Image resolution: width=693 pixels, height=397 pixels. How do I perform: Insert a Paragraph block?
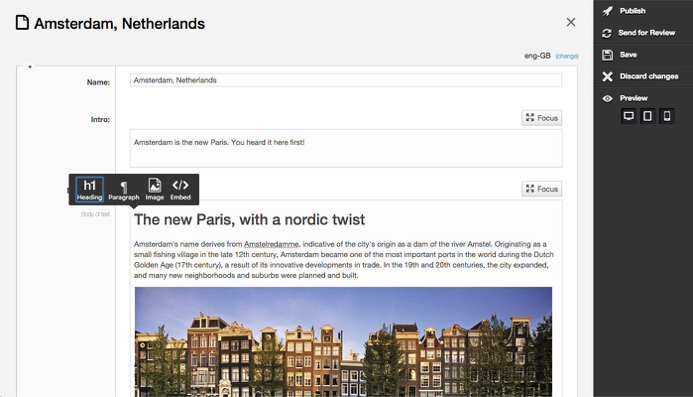tap(124, 190)
